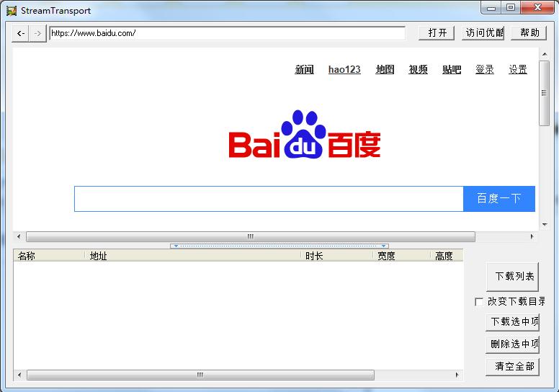Viewport: 559px width, 392px height.
Task: Open the hao123 link
Action: coord(344,69)
